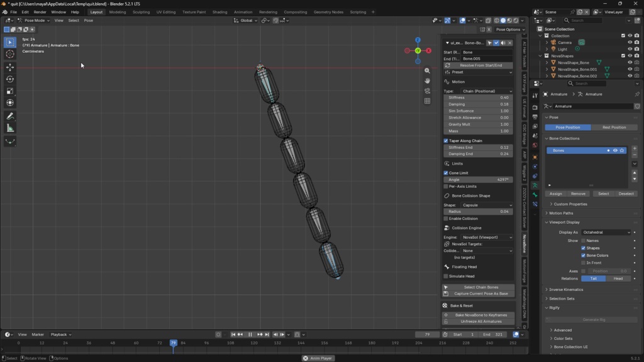The image size is (644, 362).
Task: Click the viewport pan hand icon
Action: (427, 81)
